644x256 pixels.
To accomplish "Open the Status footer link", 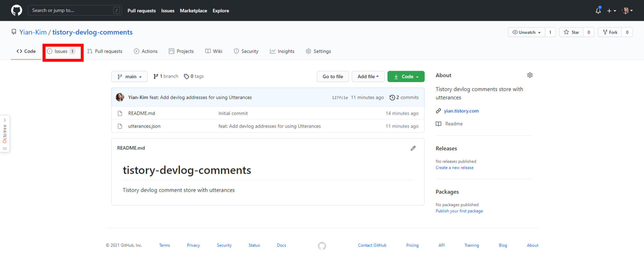I will 254,245.
